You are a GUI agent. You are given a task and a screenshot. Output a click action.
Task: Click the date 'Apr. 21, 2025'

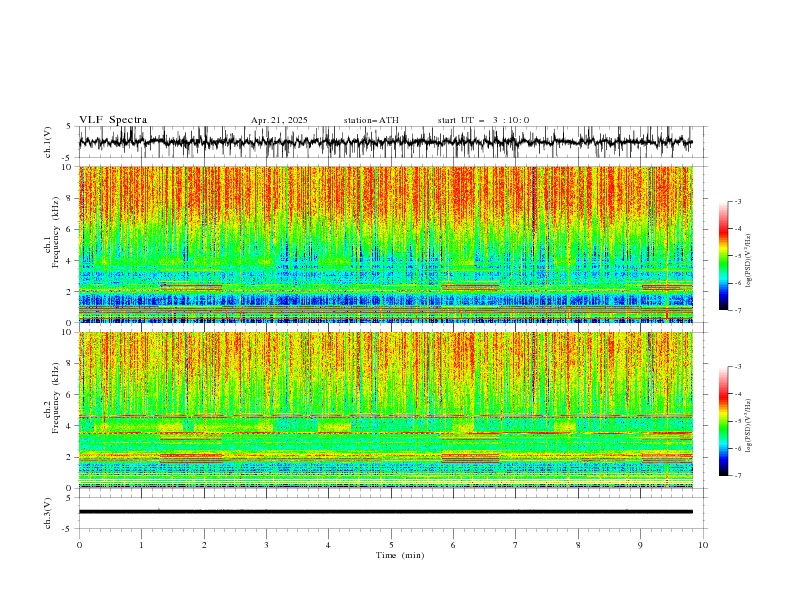click(x=279, y=120)
